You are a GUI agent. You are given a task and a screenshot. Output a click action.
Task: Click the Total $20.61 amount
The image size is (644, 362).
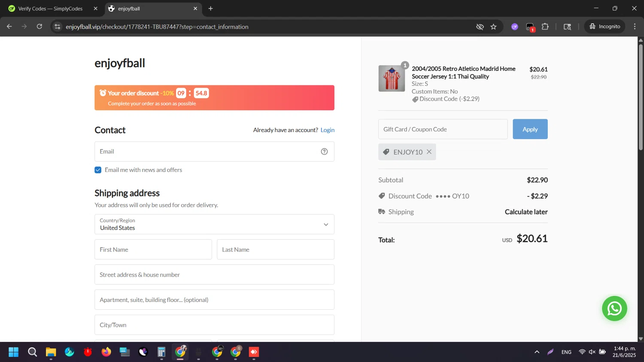(x=532, y=238)
